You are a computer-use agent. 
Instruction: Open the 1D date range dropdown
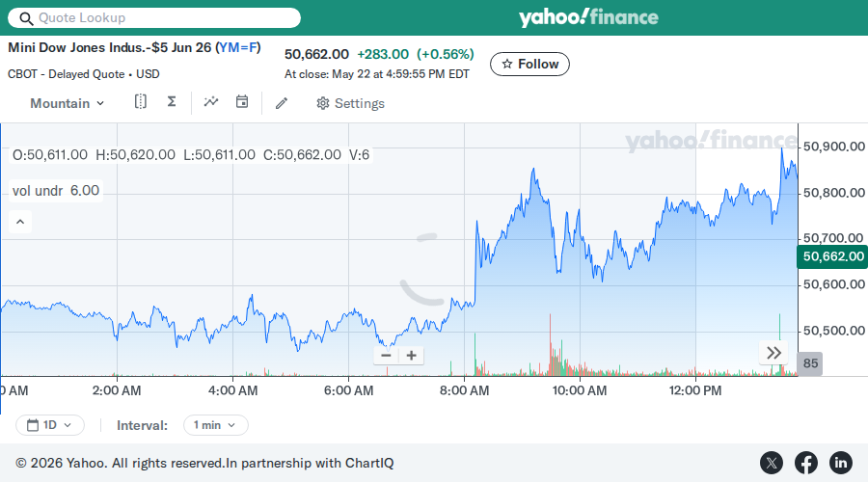click(x=50, y=425)
